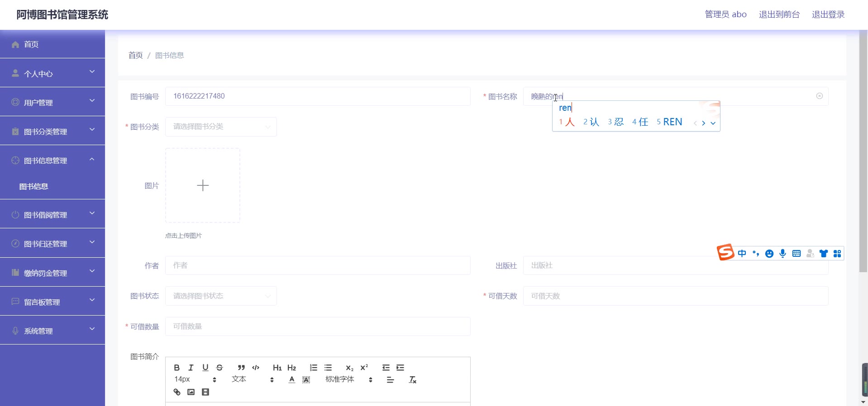This screenshot has height=406, width=868.
Task: Open the 图书分类 dropdown
Action: 221,127
